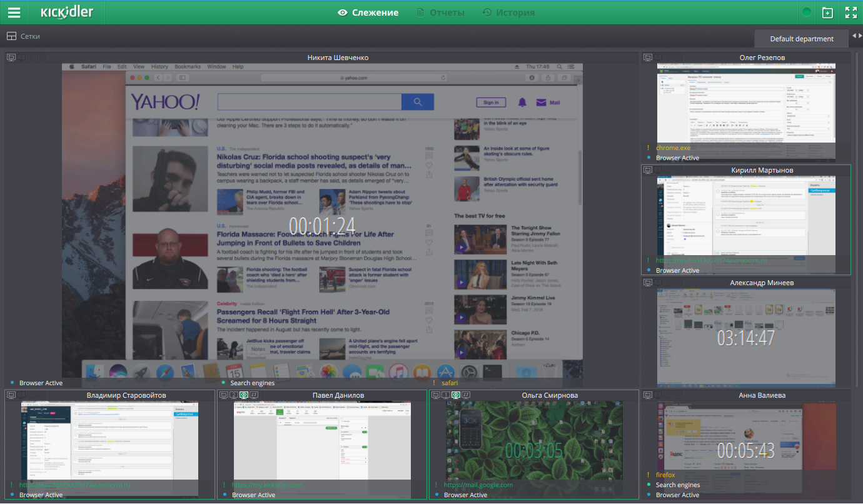This screenshot has width=863, height=504.
Task: Click the screen number 2 icon on Павел Данилов
Action: (x=234, y=395)
